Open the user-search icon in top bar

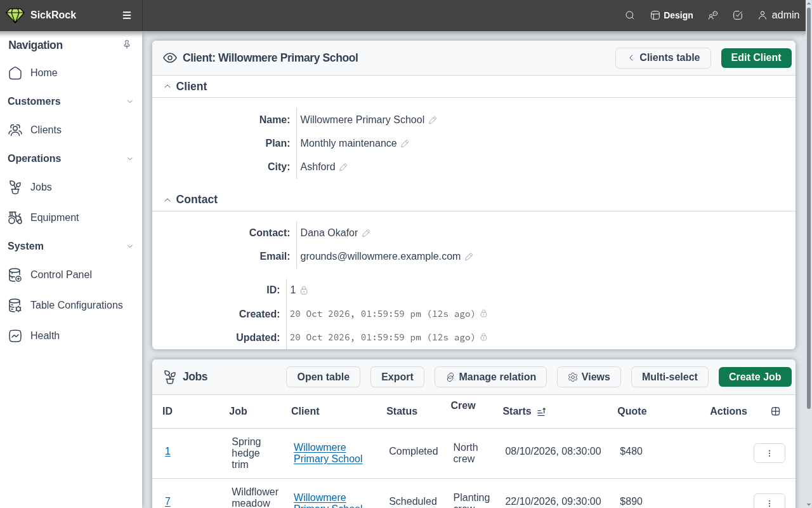coord(713,15)
